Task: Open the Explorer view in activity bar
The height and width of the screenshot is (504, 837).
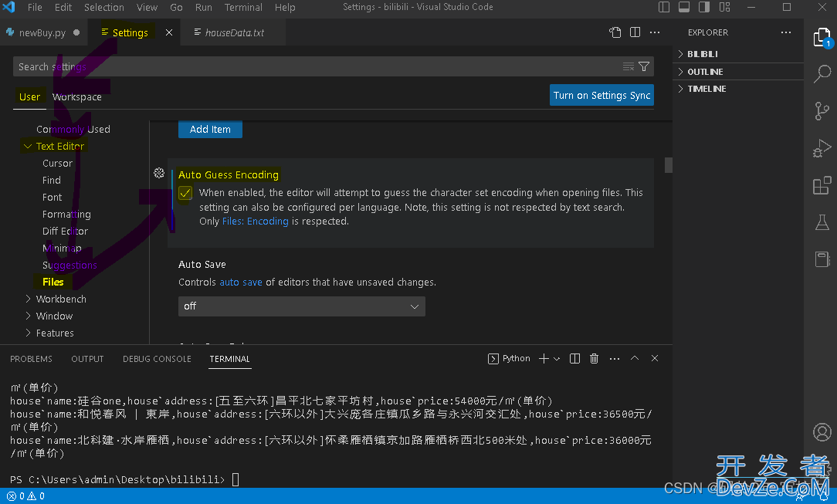Action: tap(822, 38)
